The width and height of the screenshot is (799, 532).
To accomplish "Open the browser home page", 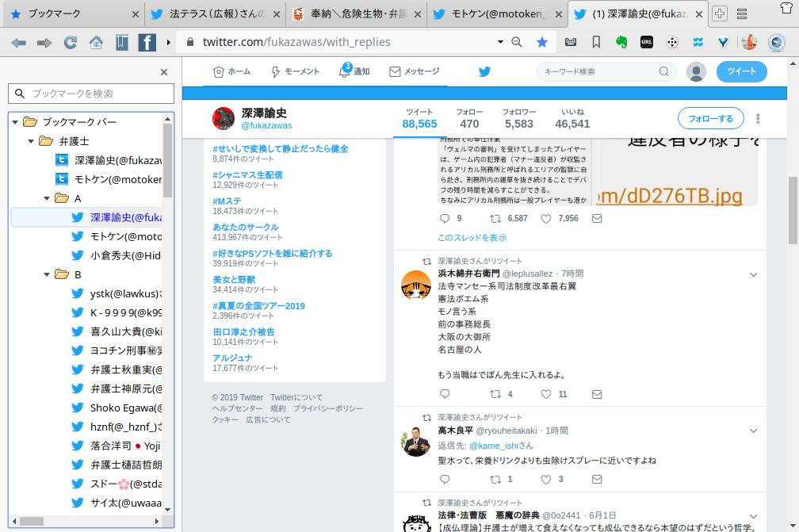I will coord(96,42).
